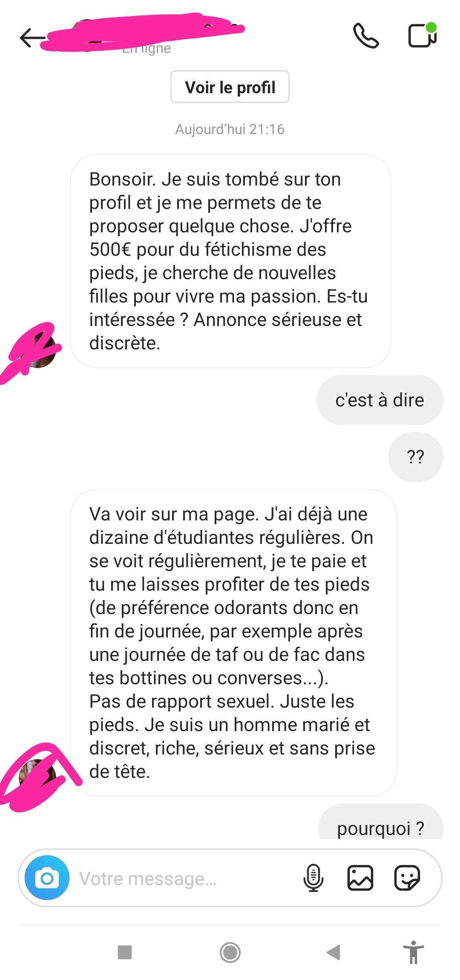
Task: Record a voice message with microphone
Action: pos(313,878)
